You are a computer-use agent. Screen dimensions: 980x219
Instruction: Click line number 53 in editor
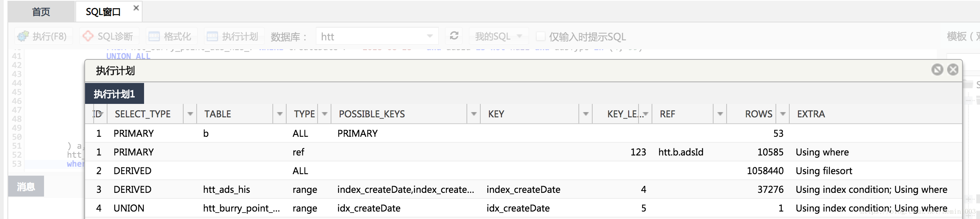pos(17,164)
